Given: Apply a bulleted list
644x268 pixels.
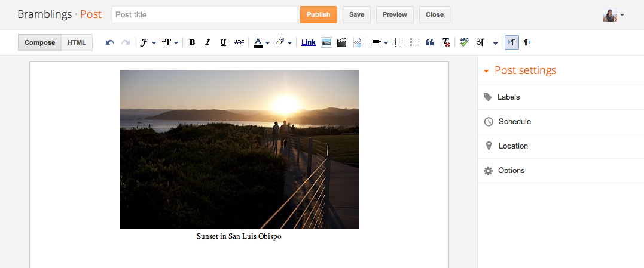Looking at the screenshot, I should point(414,42).
